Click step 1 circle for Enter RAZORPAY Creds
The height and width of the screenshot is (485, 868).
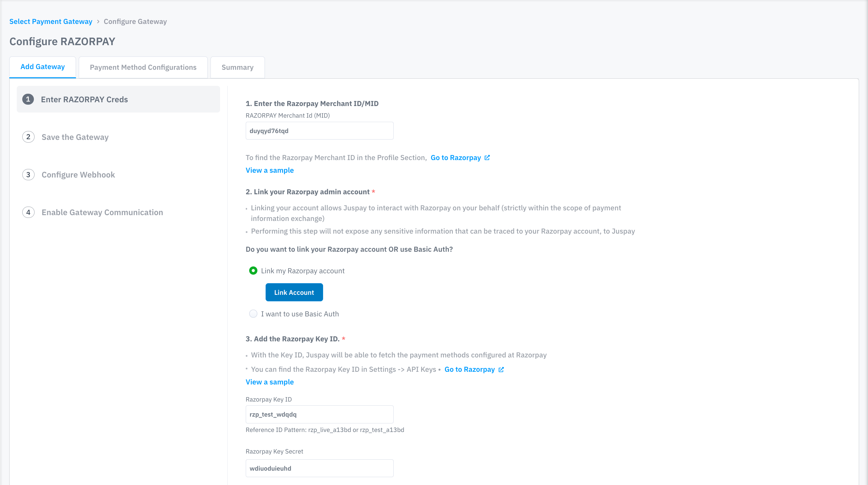pos(28,99)
